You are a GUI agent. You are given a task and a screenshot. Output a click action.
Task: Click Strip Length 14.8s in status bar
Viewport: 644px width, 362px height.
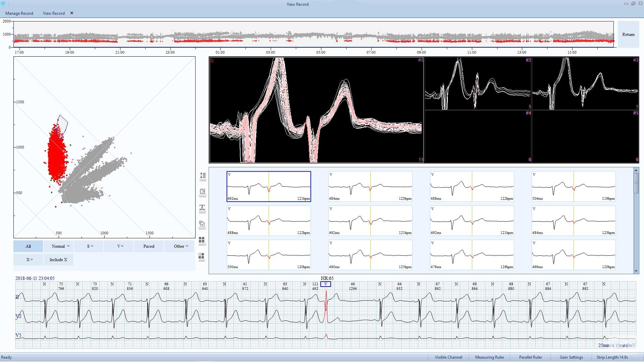[612, 357]
